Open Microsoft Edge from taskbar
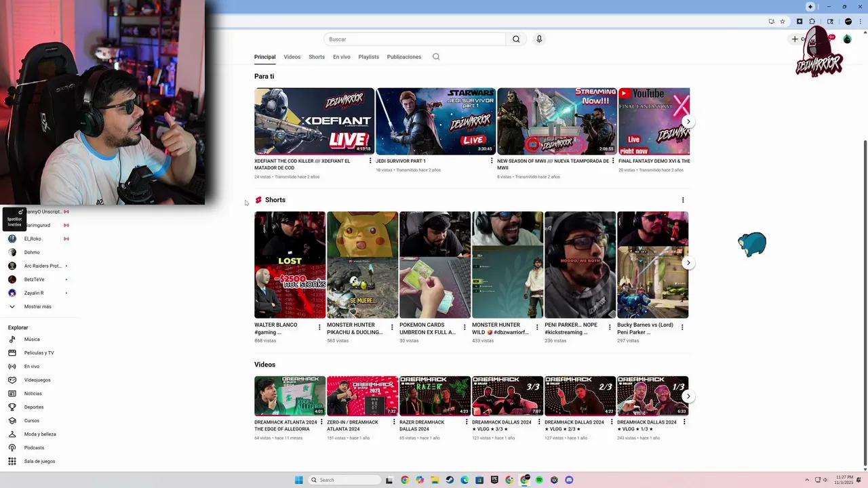Screen dimensions: 868x488 click(x=465, y=480)
